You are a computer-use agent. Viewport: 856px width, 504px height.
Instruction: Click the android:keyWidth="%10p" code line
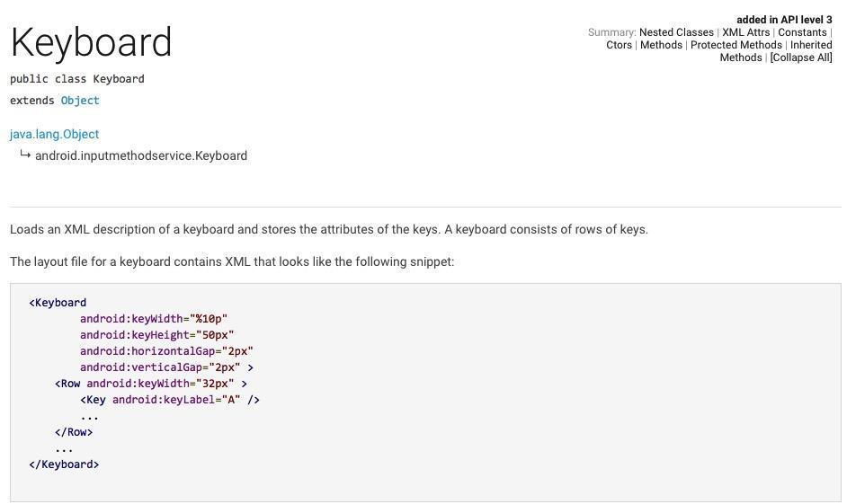pyautogui.click(x=154, y=319)
